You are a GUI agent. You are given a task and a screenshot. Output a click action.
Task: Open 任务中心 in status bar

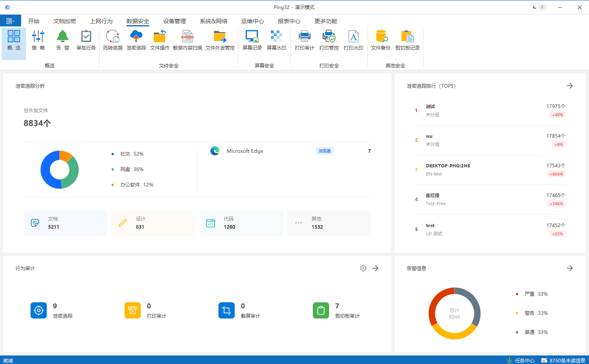pos(521,360)
